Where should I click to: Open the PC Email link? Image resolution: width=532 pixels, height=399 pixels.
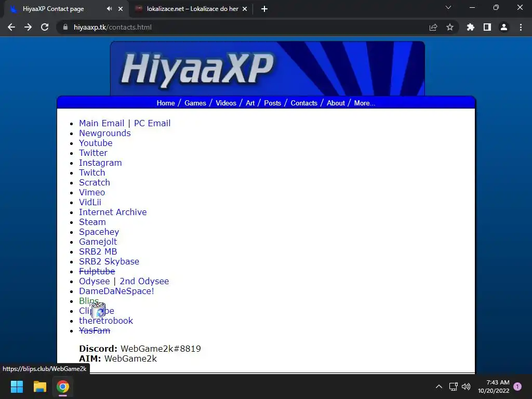[152, 123]
